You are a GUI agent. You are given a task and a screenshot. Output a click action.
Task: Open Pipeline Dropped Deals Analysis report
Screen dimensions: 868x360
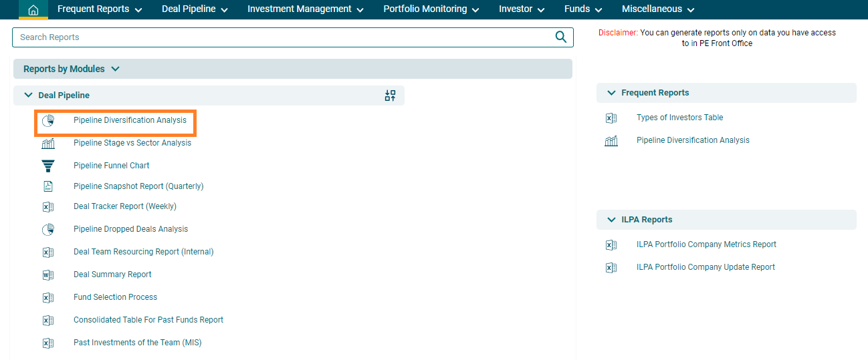(130, 229)
